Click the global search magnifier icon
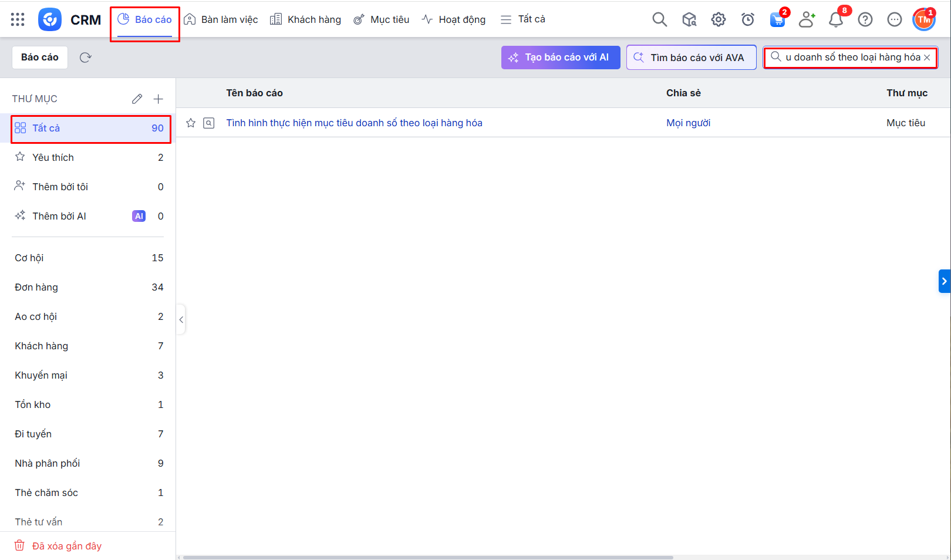The width and height of the screenshot is (951, 560). click(659, 19)
